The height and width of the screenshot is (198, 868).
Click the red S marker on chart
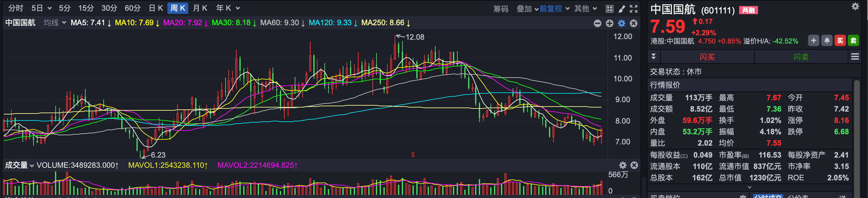point(413,154)
